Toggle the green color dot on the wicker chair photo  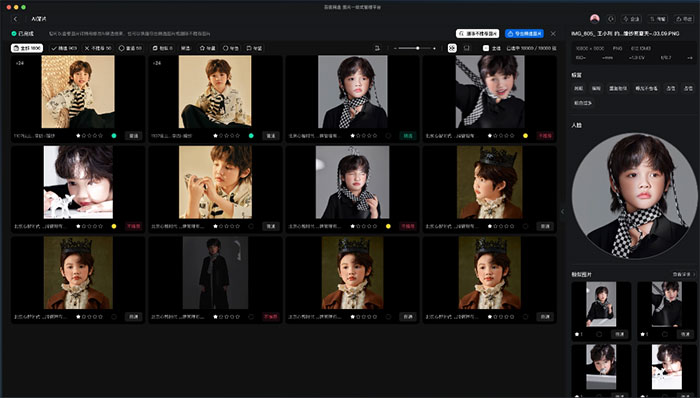coord(114,136)
